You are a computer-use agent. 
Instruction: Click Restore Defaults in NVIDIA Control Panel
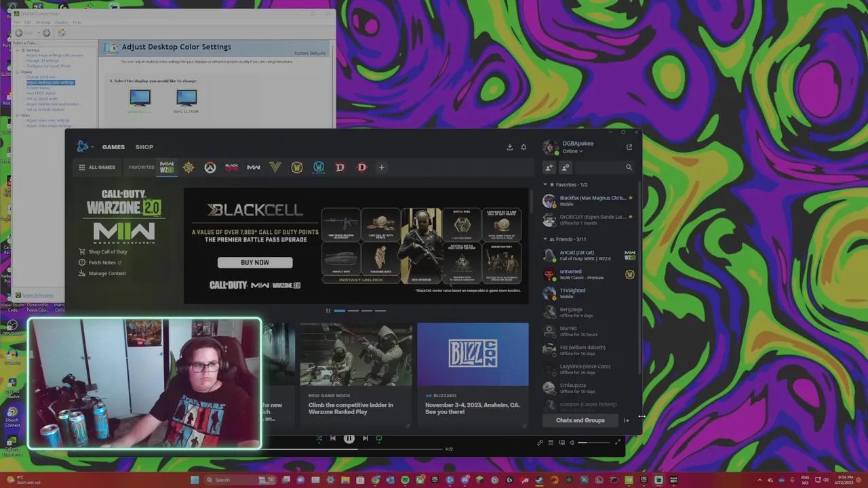tap(310, 53)
